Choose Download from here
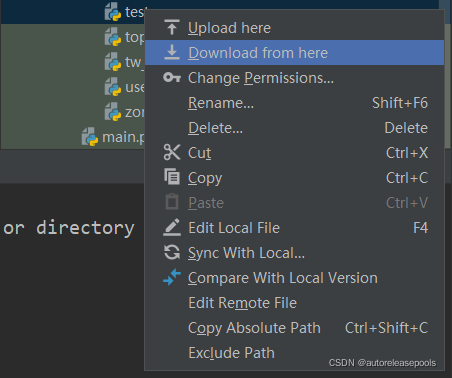The image size is (452, 378). tap(294, 53)
